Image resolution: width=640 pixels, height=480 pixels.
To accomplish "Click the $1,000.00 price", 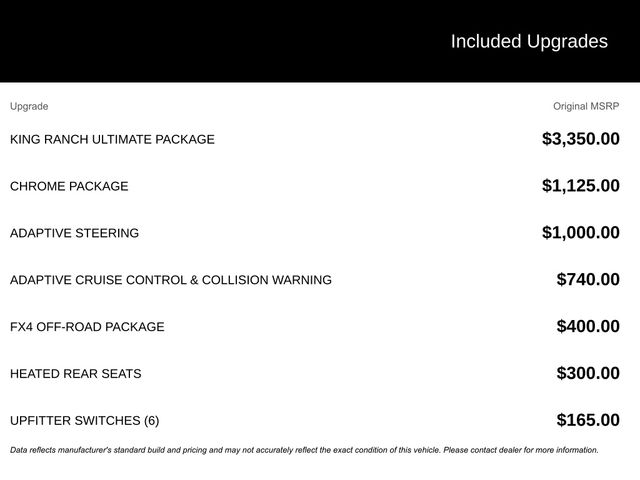I will (580, 233).
